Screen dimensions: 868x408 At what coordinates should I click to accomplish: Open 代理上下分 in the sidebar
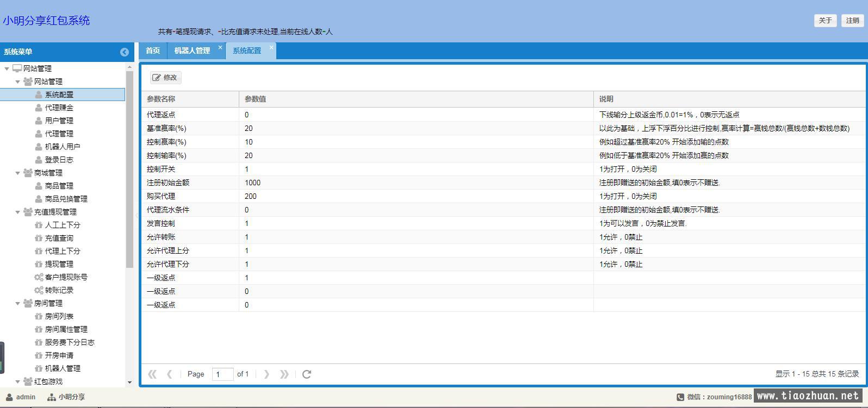[x=63, y=251]
